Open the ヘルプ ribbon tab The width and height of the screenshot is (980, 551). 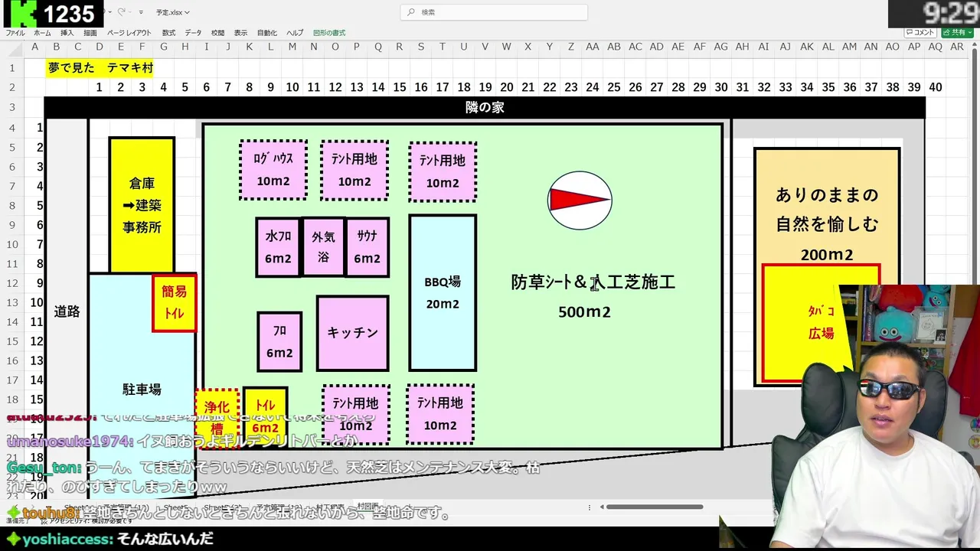point(295,33)
